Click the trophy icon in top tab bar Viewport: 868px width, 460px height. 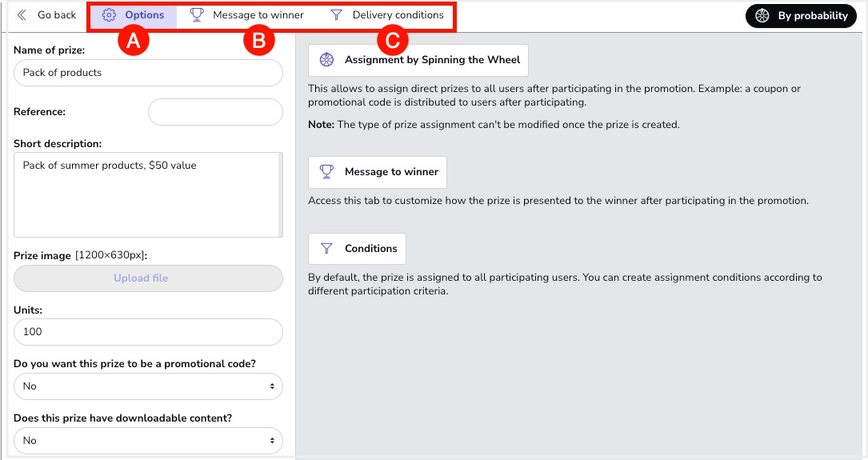(x=196, y=15)
